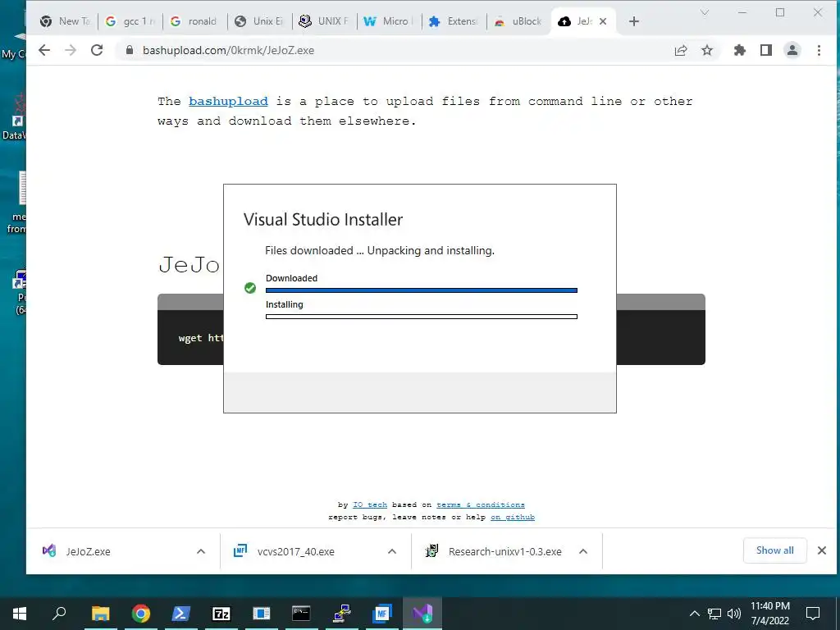This screenshot has width=840, height=630.
Task: Switch to the ronald Google search tab
Action: [x=195, y=21]
